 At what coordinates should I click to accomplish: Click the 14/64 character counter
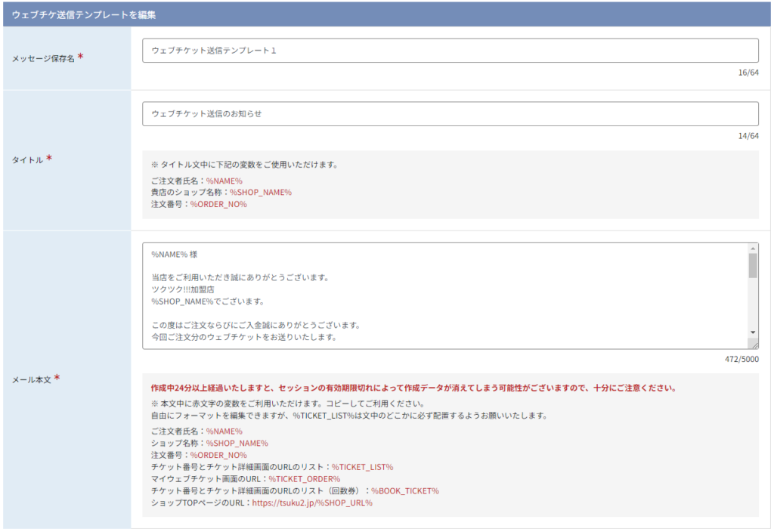[x=748, y=136]
